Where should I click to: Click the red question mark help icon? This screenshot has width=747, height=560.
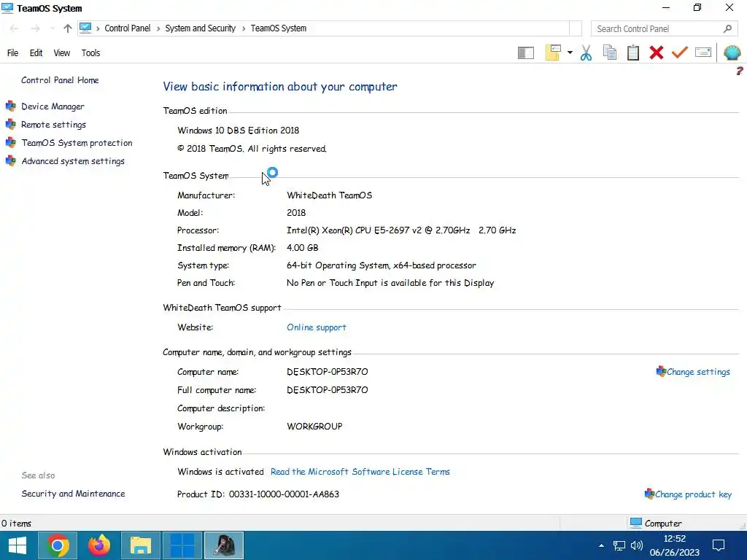(x=740, y=71)
